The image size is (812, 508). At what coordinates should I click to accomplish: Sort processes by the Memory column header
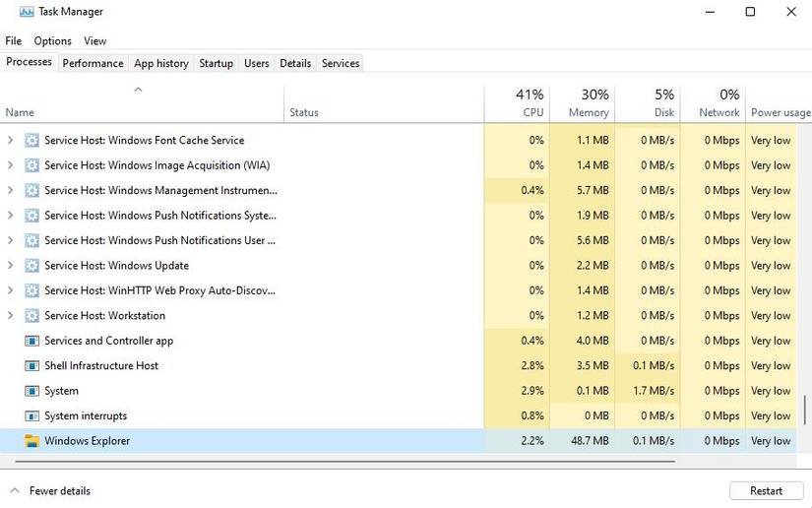[588, 103]
